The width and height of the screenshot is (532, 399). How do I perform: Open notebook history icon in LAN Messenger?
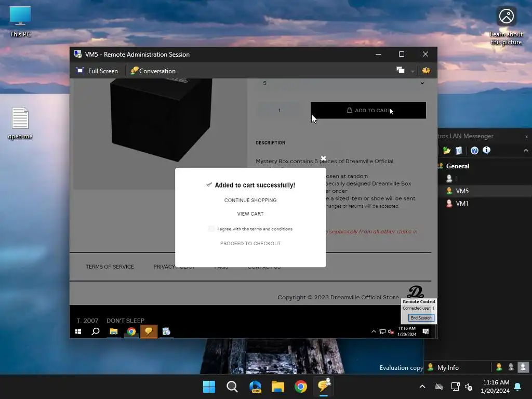(459, 150)
